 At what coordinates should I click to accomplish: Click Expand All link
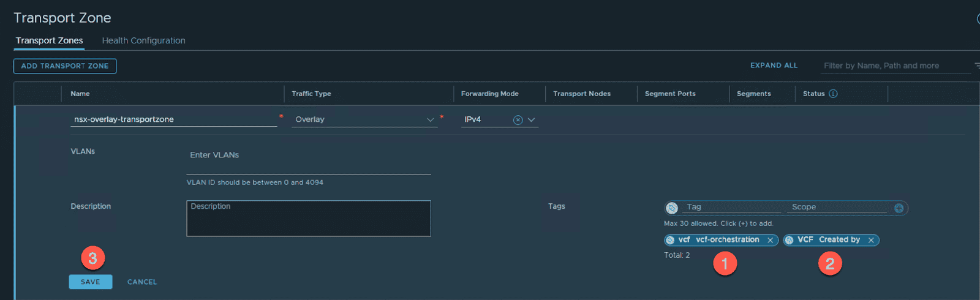[x=774, y=66]
